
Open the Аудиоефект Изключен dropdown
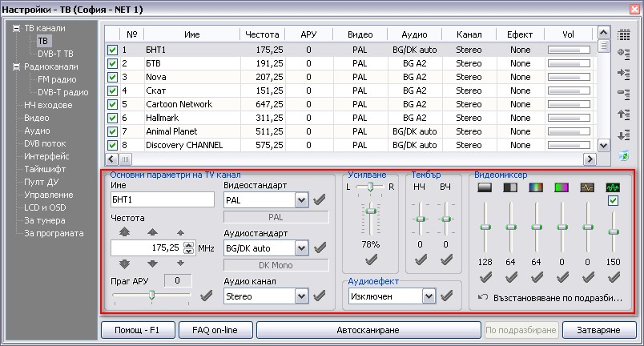(x=429, y=296)
